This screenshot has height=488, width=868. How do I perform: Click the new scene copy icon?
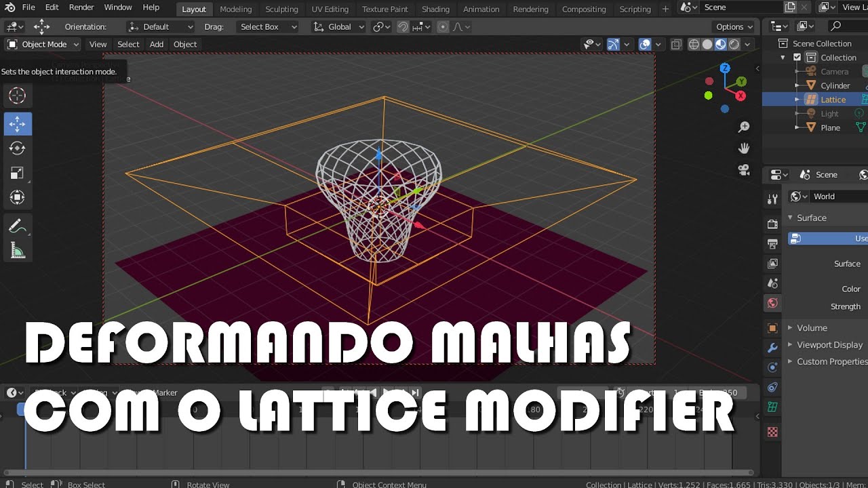click(790, 7)
